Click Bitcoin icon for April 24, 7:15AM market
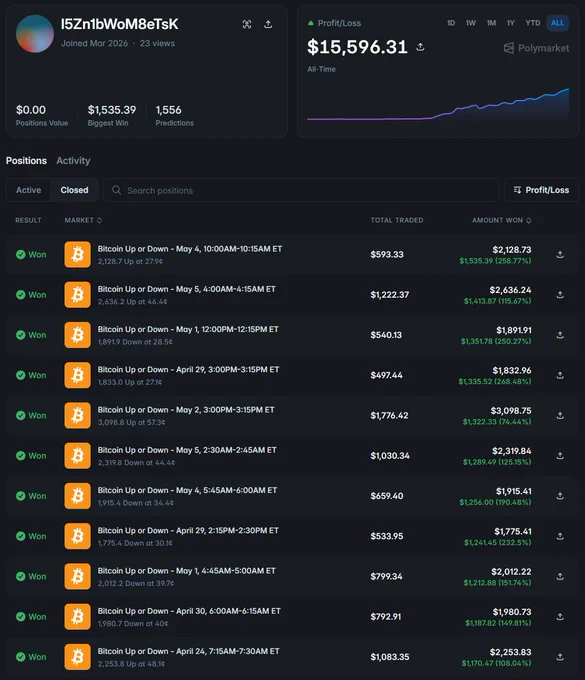585x680 pixels. click(x=78, y=657)
